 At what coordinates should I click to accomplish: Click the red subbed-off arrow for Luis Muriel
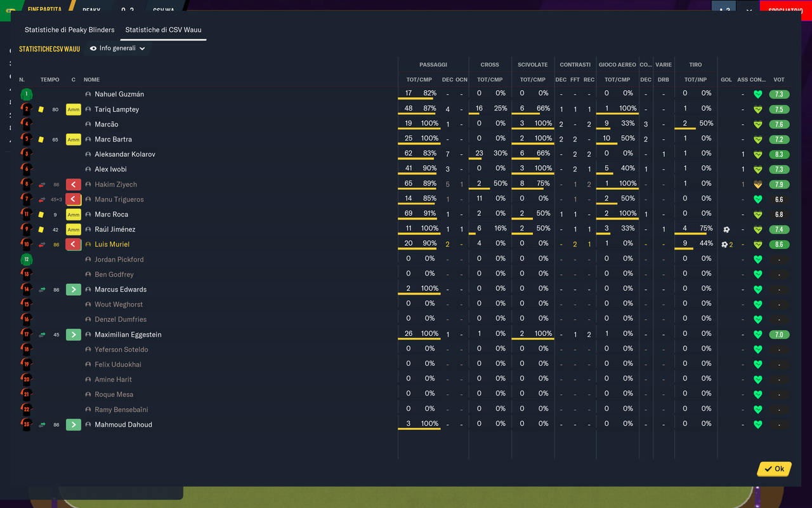click(74, 244)
